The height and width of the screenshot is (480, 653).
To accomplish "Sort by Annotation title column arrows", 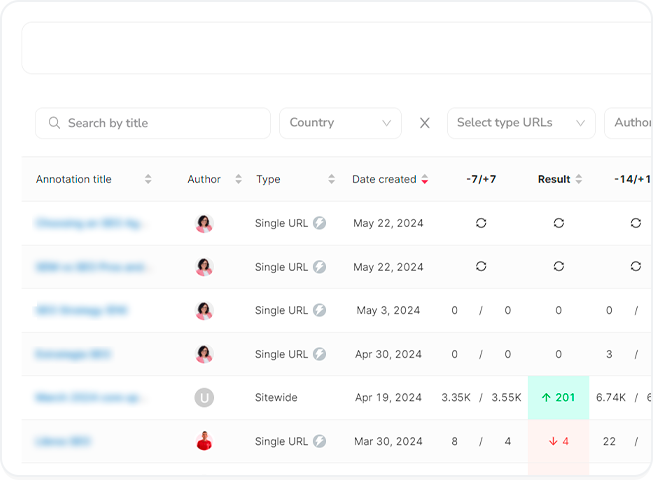I will pyautogui.click(x=148, y=180).
